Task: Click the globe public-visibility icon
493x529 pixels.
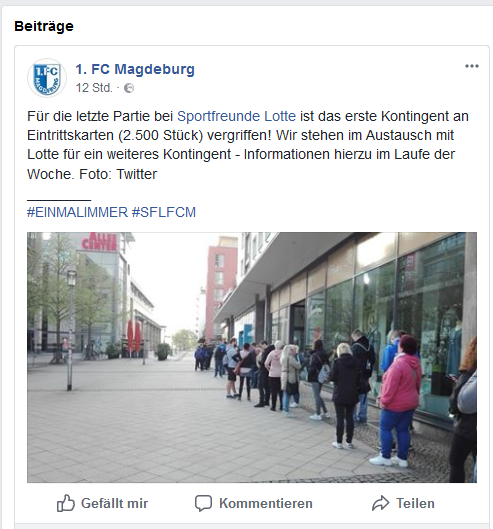Action: click(x=129, y=88)
